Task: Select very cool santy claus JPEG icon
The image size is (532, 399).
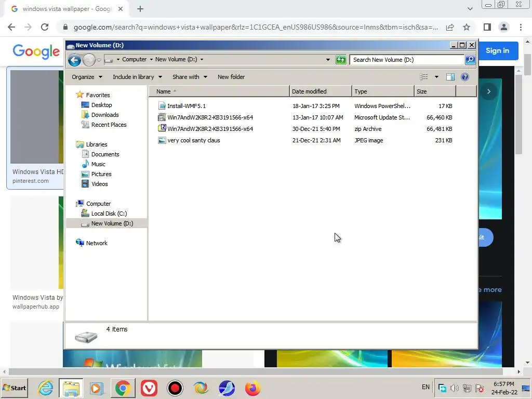Action: (162, 140)
